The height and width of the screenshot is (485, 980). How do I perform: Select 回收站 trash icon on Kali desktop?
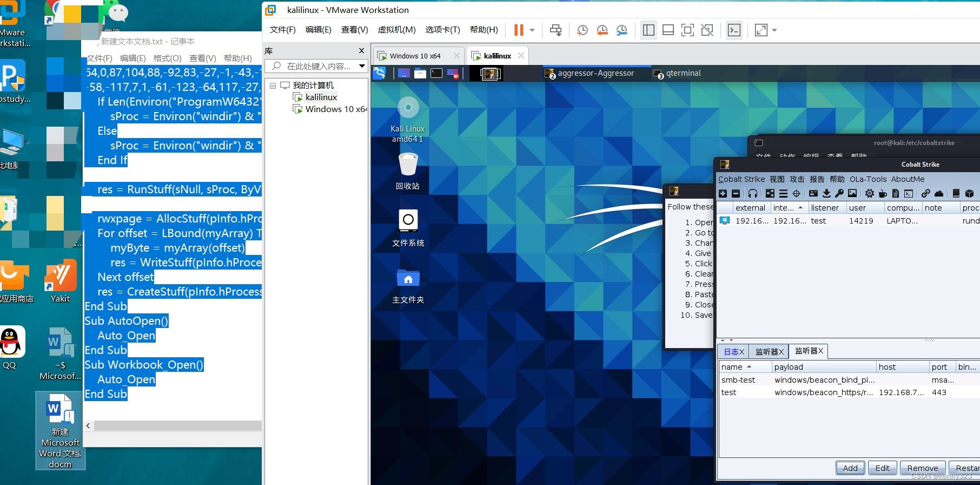(408, 172)
